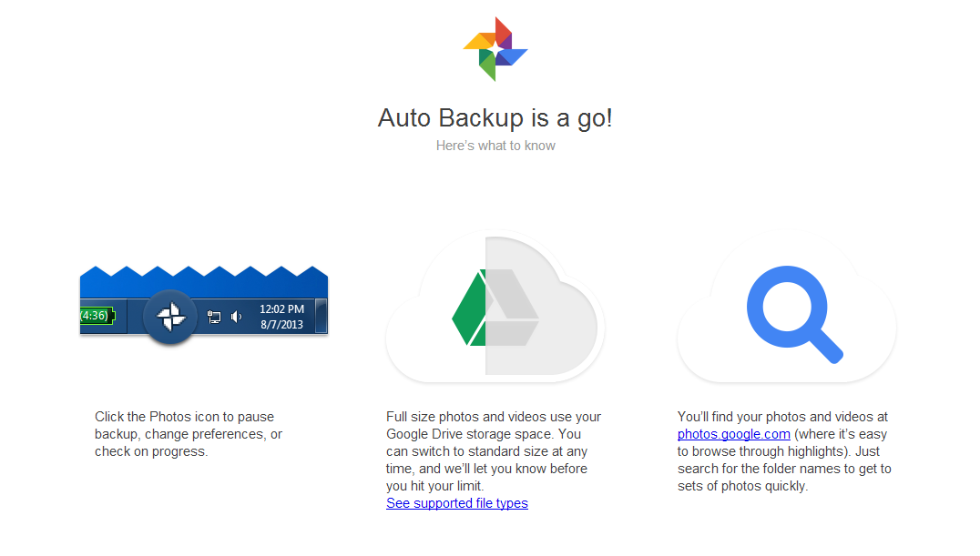Viewport: 980px width, 556px height.
Task: Click the Auto Backup is a go heading
Action: (x=495, y=117)
